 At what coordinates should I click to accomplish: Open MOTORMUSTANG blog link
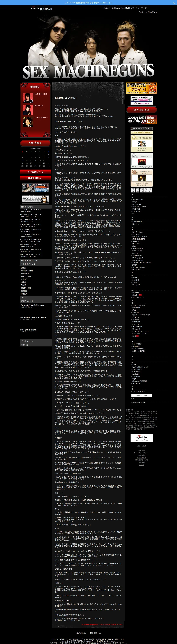(x=139, y=349)
